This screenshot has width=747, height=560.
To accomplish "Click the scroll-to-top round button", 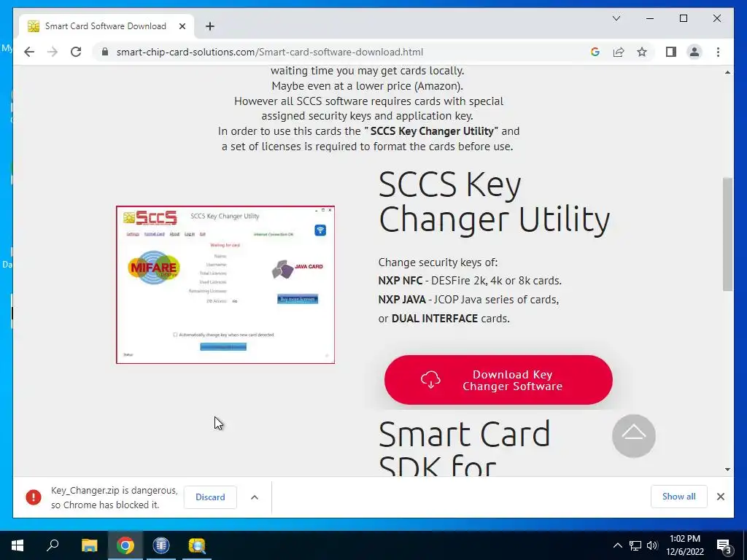I will (x=634, y=436).
